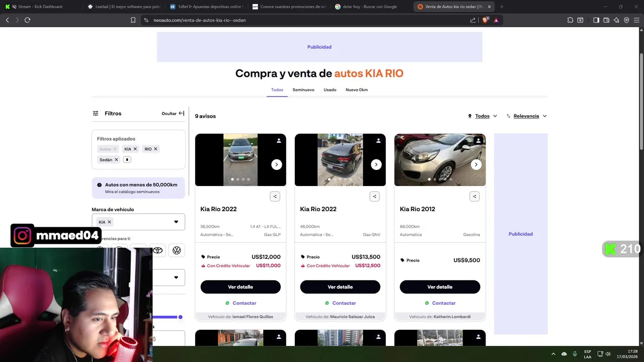Image resolution: width=644 pixels, height=362 pixels.
Task: Expand the model dropdown below brand logos
Action: coord(176,278)
